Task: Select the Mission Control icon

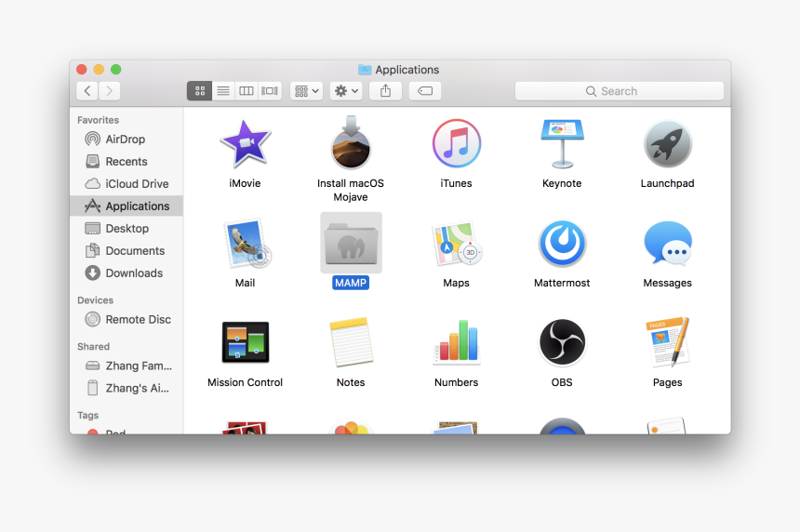Action: (246, 342)
